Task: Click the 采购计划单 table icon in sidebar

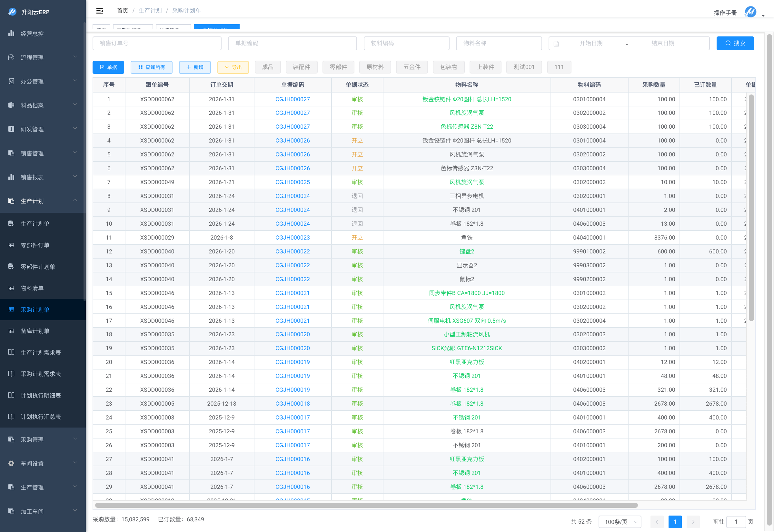Action: 11,309
